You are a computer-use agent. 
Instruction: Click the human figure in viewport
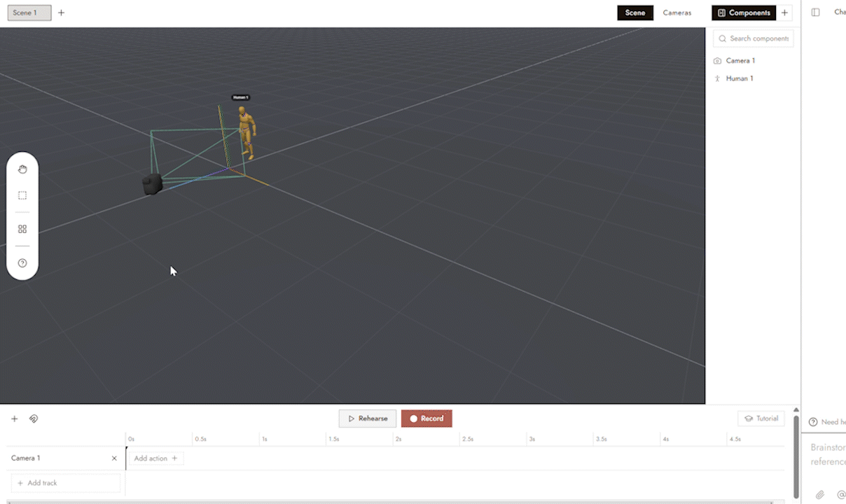pyautogui.click(x=246, y=133)
